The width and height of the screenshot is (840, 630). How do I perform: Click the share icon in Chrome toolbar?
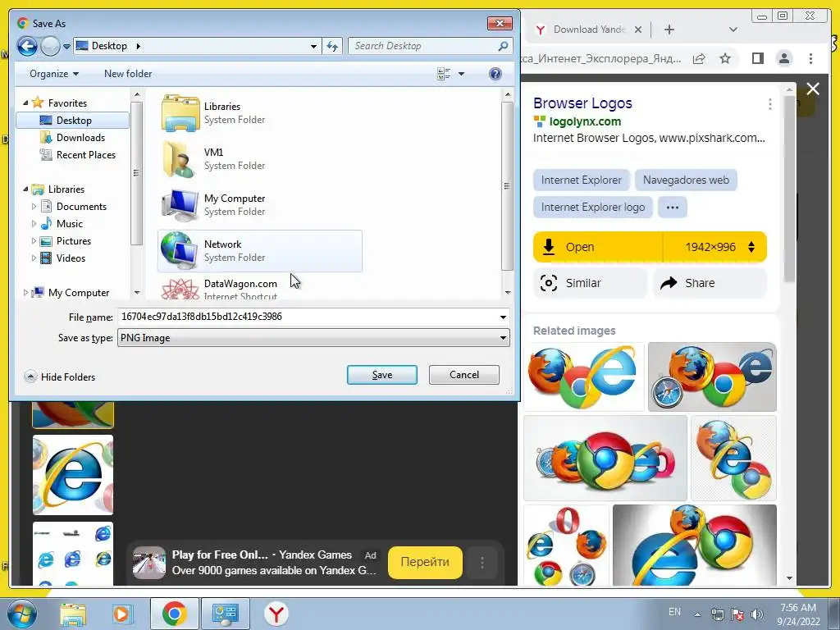pos(699,58)
